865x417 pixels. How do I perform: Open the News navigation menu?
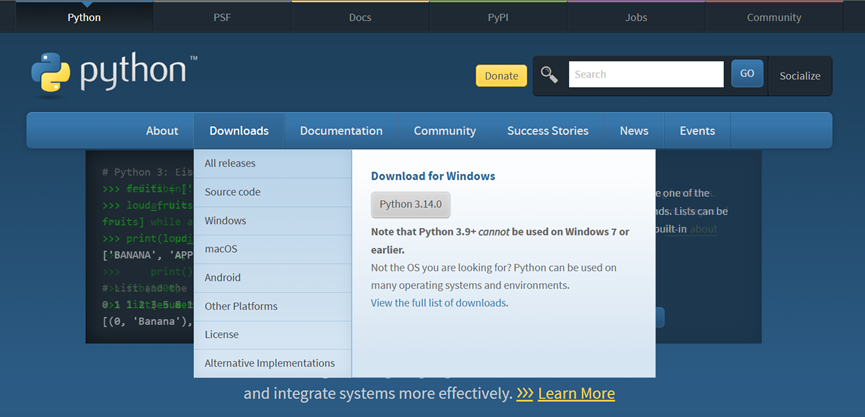coord(634,131)
